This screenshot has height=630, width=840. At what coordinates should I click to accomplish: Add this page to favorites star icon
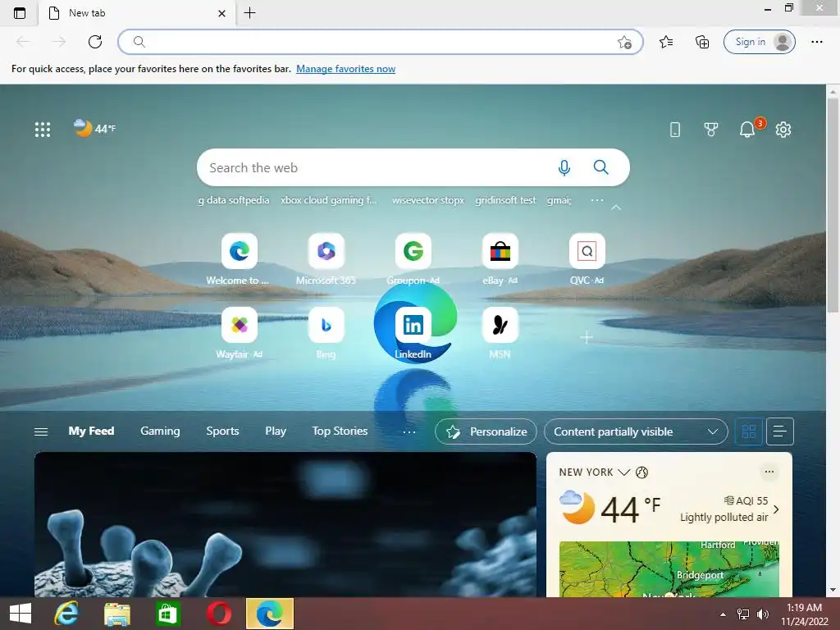(624, 42)
